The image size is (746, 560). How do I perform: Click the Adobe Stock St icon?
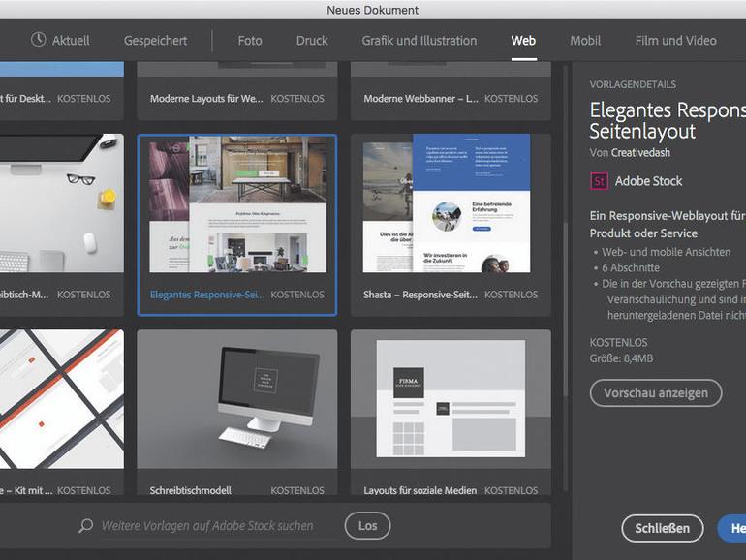coord(599,181)
